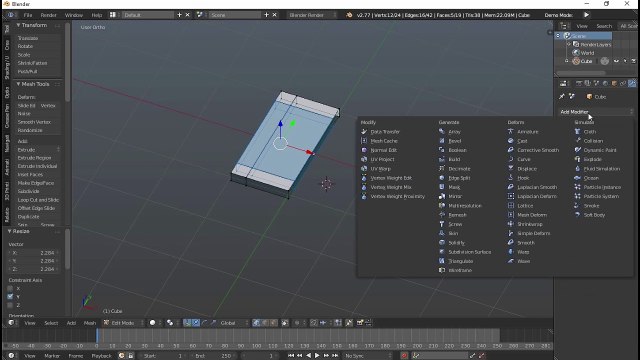Open the File menu

click(28, 15)
